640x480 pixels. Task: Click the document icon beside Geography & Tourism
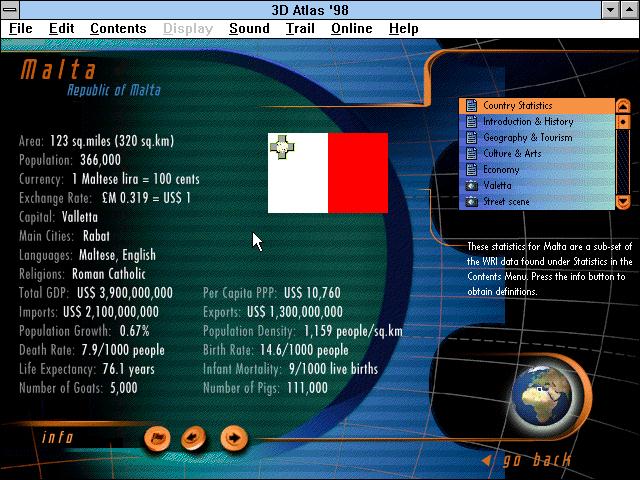pos(471,138)
